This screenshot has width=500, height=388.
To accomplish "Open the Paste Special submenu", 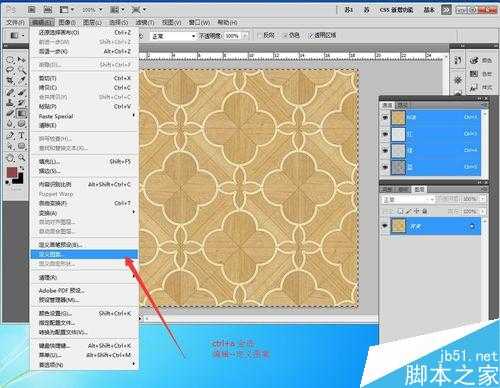I will pyautogui.click(x=85, y=116).
